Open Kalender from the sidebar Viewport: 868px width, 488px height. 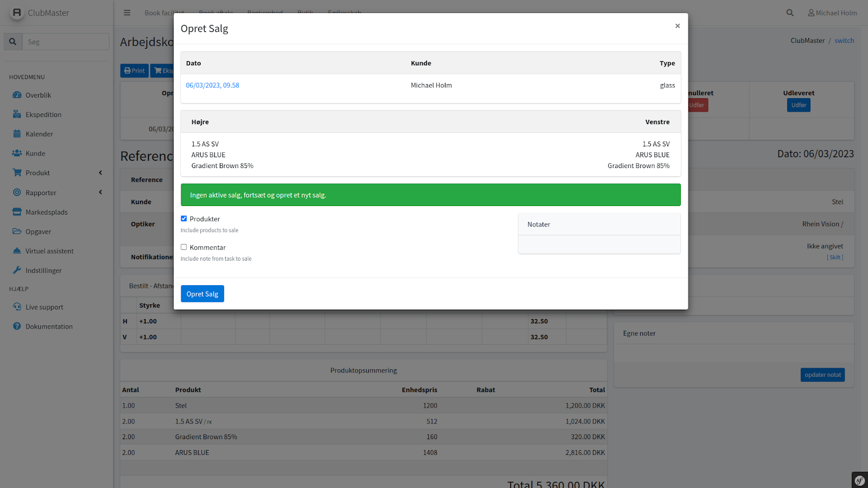pyautogui.click(x=39, y=134)
